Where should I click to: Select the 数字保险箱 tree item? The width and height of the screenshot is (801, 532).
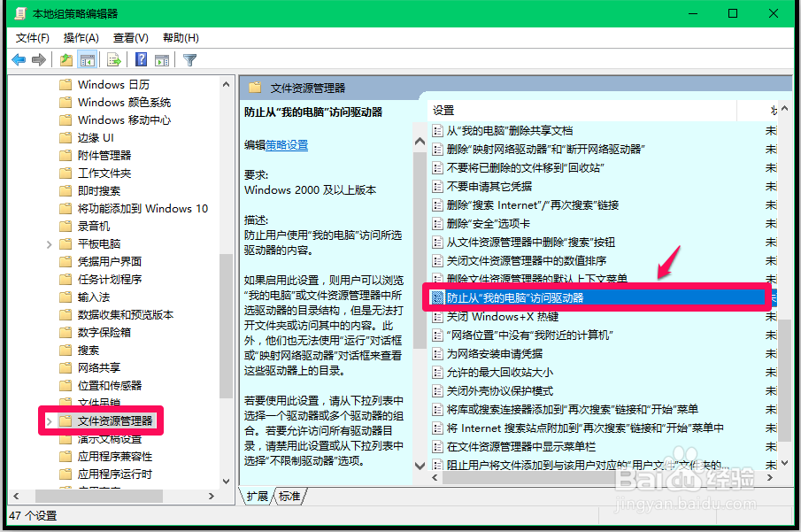(104, 332)
